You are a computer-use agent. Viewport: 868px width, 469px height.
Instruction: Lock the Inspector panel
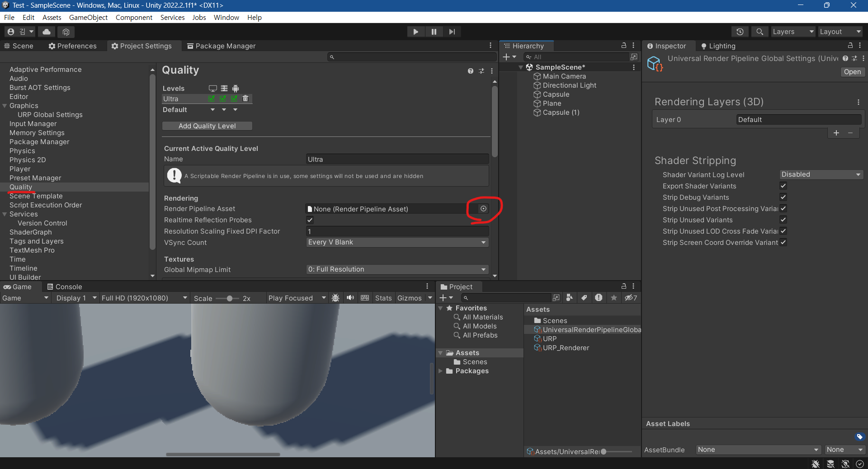850,46
